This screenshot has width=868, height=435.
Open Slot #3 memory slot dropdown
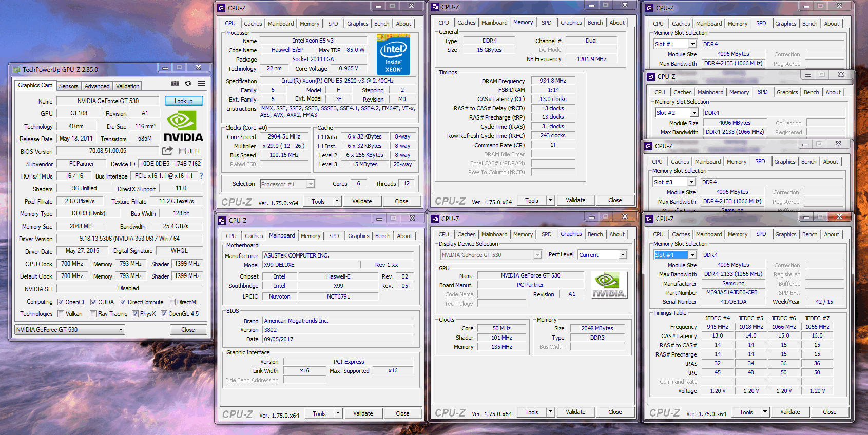(674, 182)
